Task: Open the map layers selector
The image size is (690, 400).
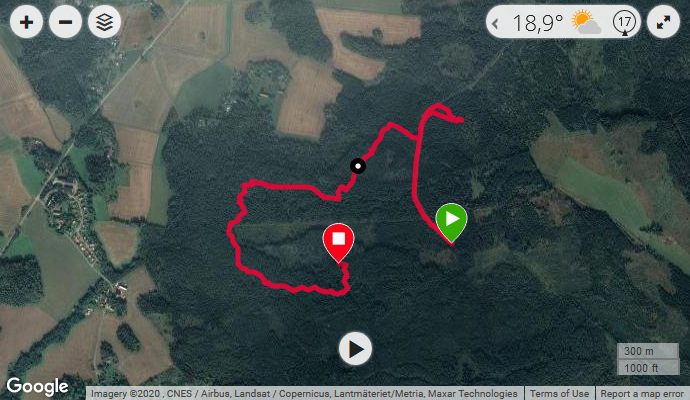Action: coord(105,22)
